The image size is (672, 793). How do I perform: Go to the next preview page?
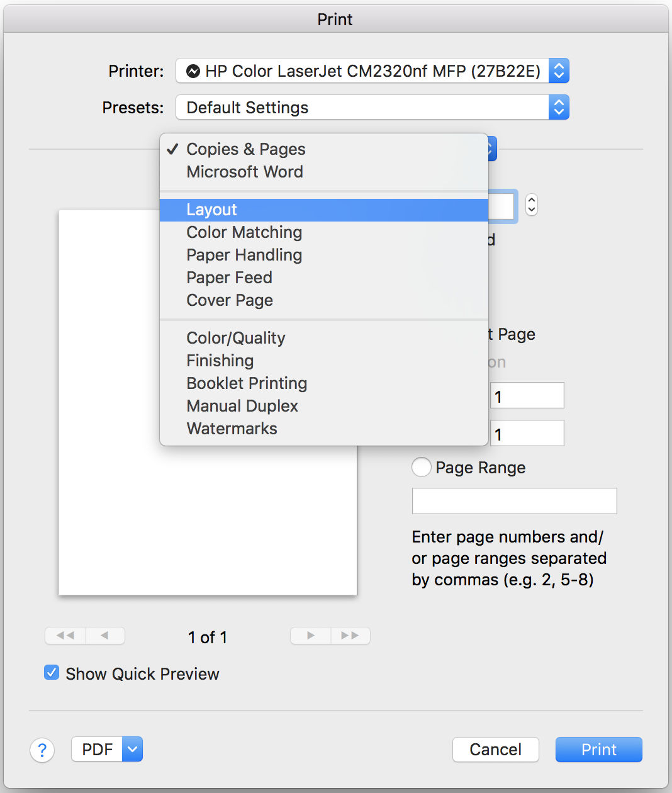[311, 636]
